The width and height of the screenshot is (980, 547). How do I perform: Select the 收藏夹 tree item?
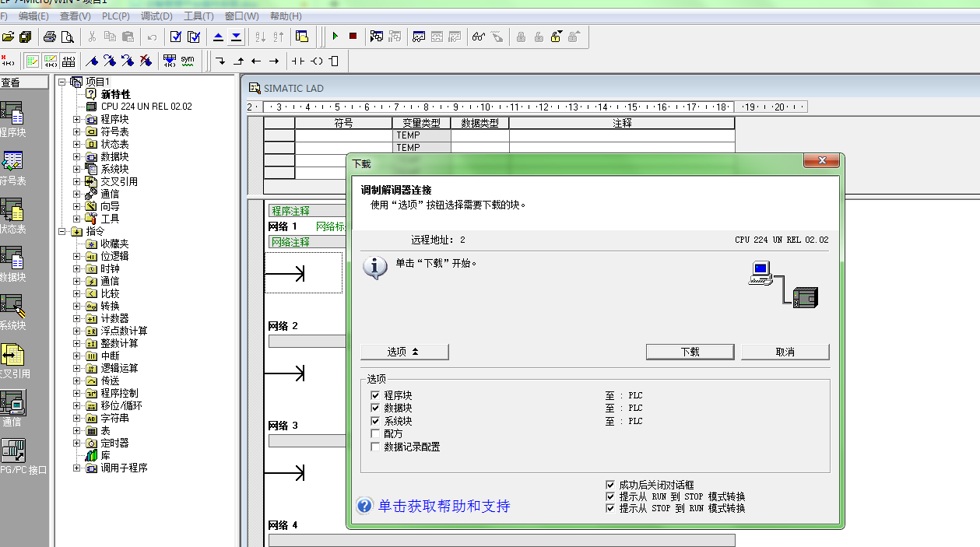pyautogui.click(x=114, y=244)
